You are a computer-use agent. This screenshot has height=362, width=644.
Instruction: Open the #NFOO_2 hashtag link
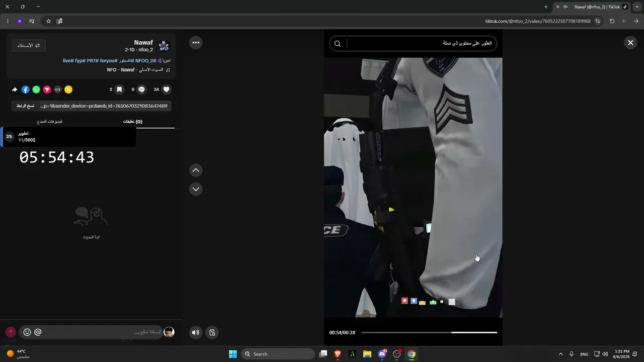point(145,61)
